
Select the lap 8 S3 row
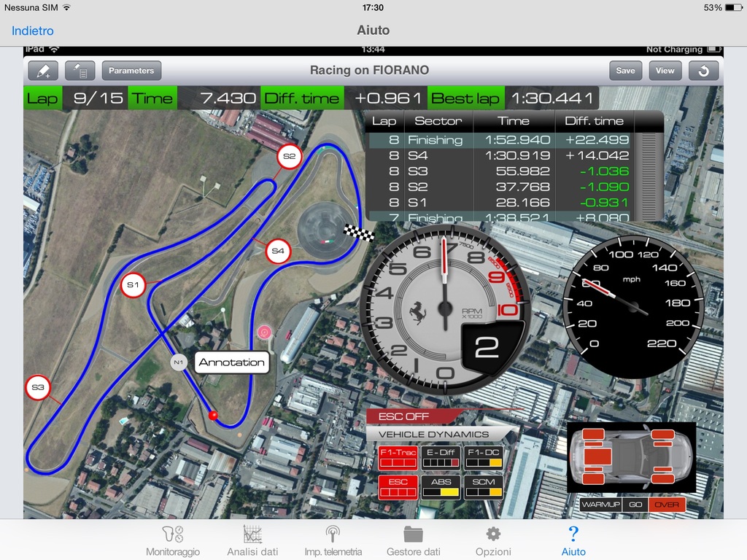(499, 171)
